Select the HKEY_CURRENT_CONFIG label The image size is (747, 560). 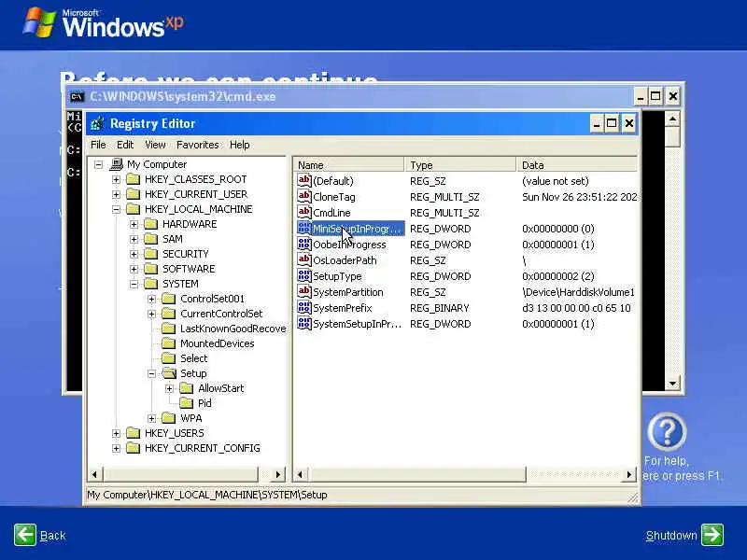pyautogui.click(x=203, y=448)
